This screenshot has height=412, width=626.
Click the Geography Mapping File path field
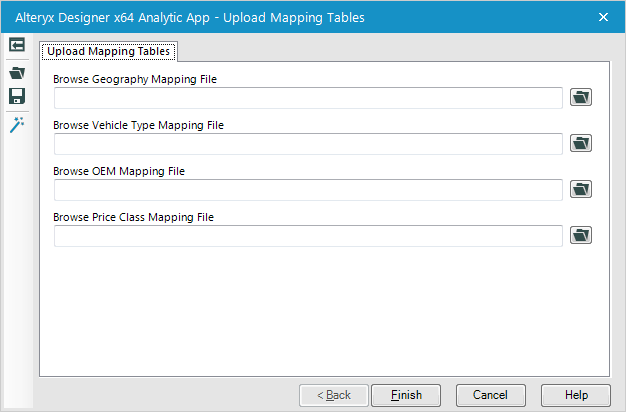[x=308, y=97]
